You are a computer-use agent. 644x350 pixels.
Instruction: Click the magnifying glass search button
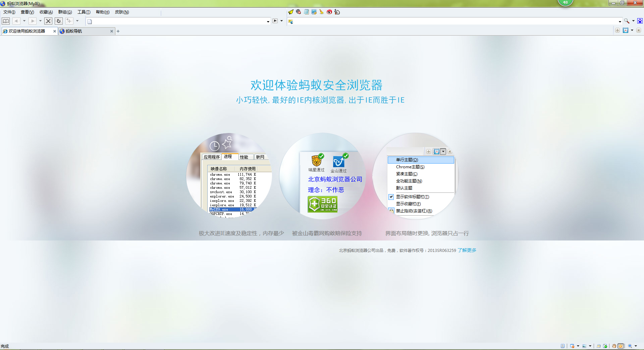(x=626, y=21)
